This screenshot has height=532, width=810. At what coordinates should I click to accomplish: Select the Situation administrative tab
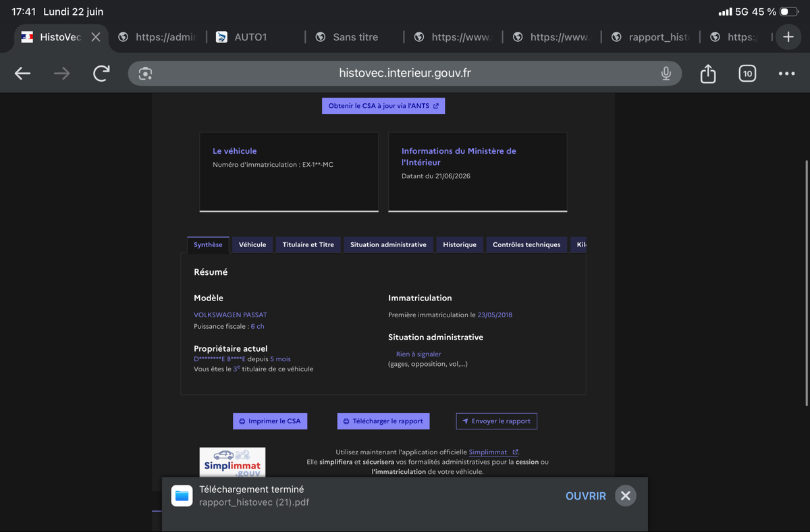point(388,244)
